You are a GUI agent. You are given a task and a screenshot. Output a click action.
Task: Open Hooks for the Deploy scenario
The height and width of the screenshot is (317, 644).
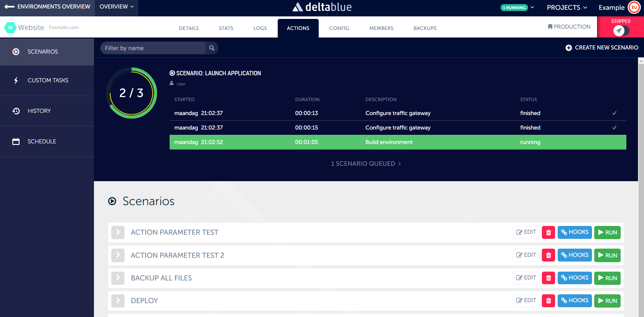pos(574,301)
